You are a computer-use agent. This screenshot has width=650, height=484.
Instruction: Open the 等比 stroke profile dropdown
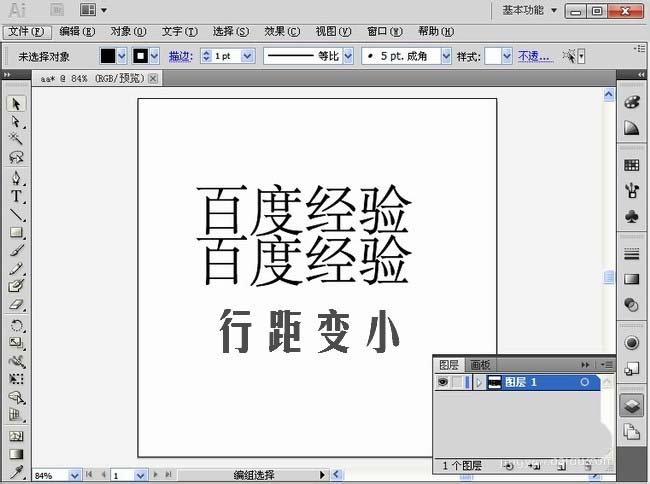click(348, 56)
